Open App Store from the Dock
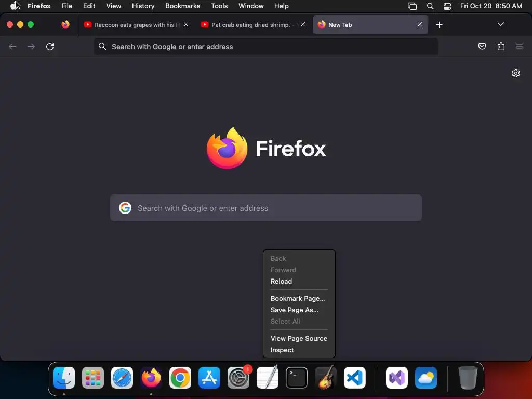 point(209,378)
